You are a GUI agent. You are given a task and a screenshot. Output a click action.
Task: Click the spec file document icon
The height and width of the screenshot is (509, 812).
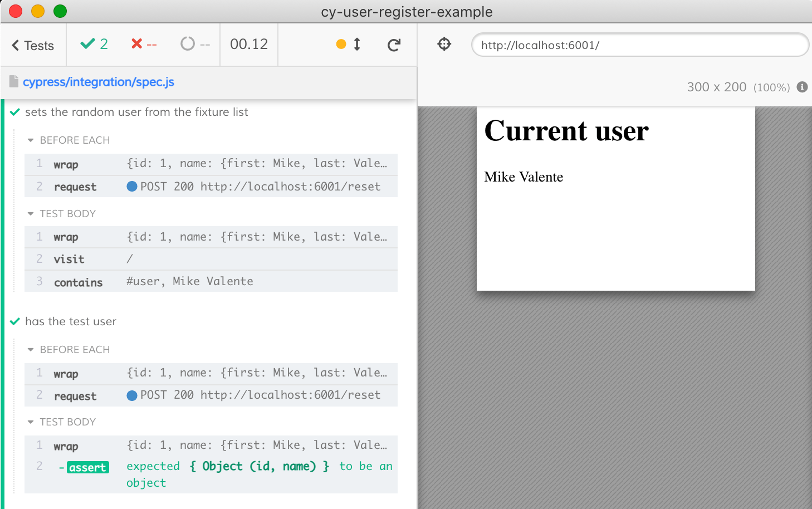14,82
